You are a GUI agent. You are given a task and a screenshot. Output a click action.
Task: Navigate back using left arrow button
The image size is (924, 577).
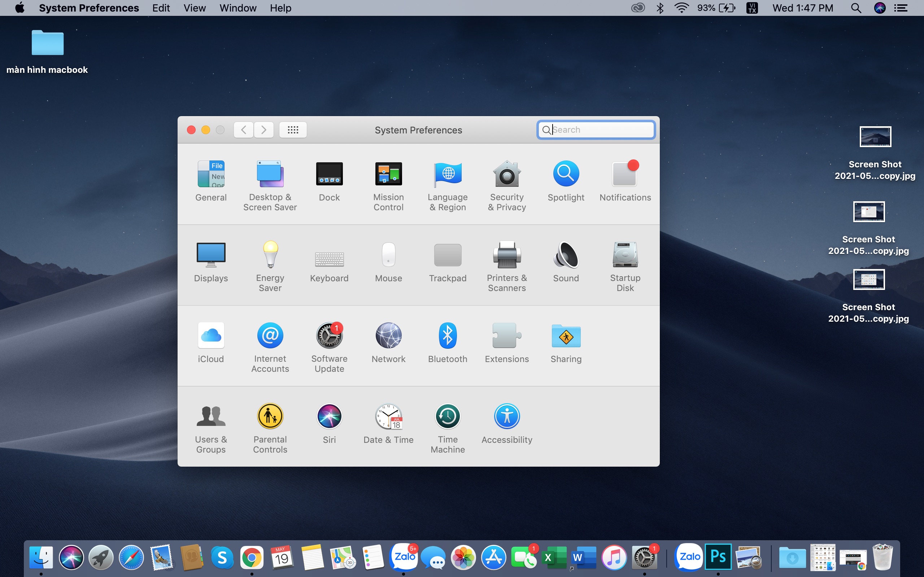coord(243,129)
